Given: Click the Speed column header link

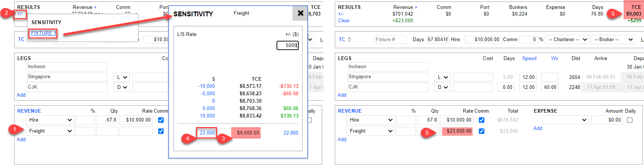Looking at the screenshot, I should pos(529,58).
